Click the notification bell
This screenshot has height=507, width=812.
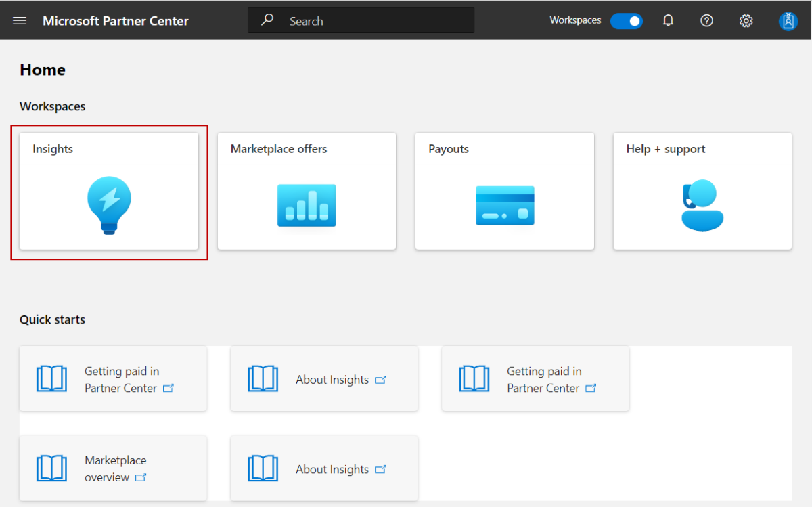[x=668, y=20]
